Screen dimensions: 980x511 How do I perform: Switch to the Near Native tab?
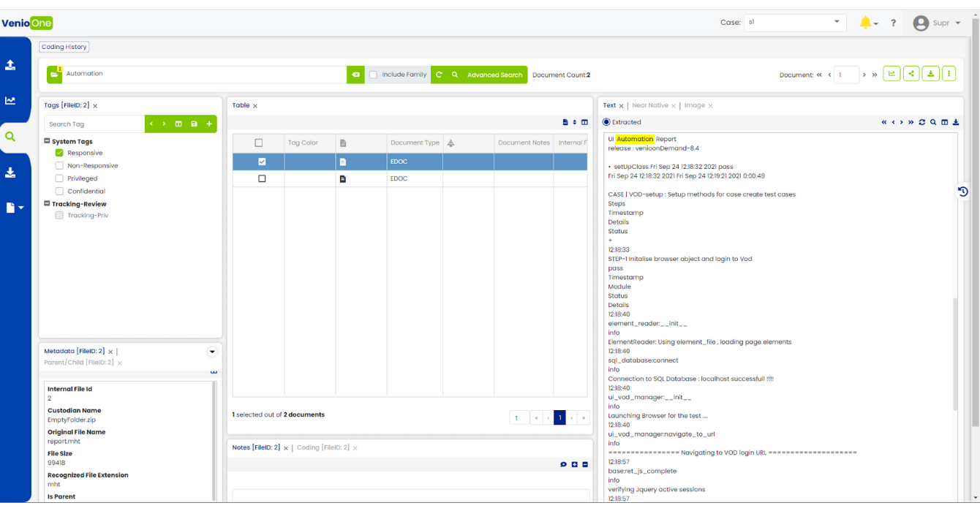click(x=649, y=106)
